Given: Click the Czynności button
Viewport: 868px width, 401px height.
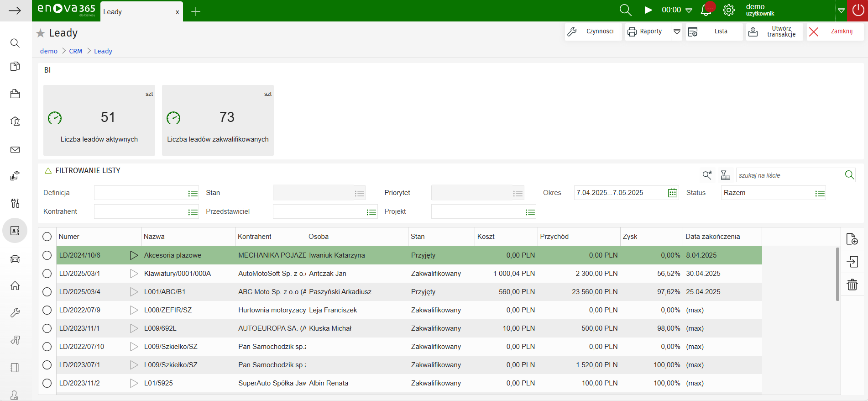Looking at the screenshot, I should click(593, 32).
